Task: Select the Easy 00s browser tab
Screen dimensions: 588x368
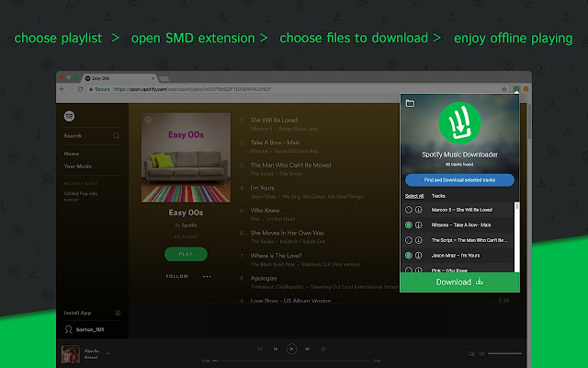Action: 119,78
